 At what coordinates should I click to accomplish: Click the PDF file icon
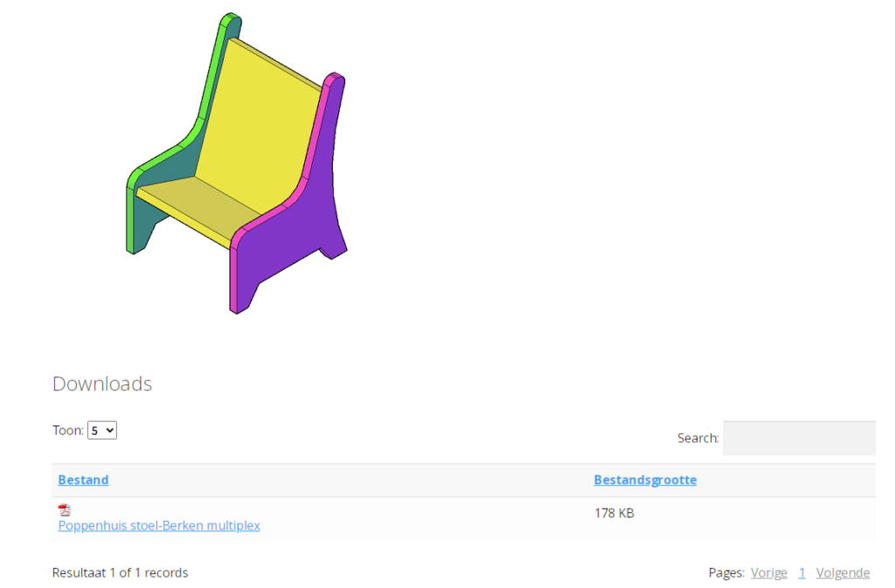tap(65, 509)
